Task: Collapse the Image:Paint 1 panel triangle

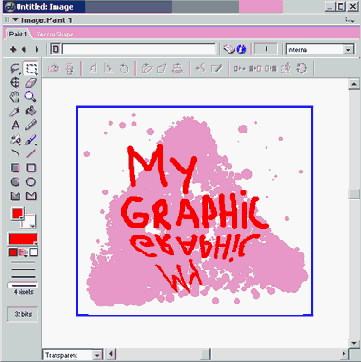Action: (x=16, y=20)
